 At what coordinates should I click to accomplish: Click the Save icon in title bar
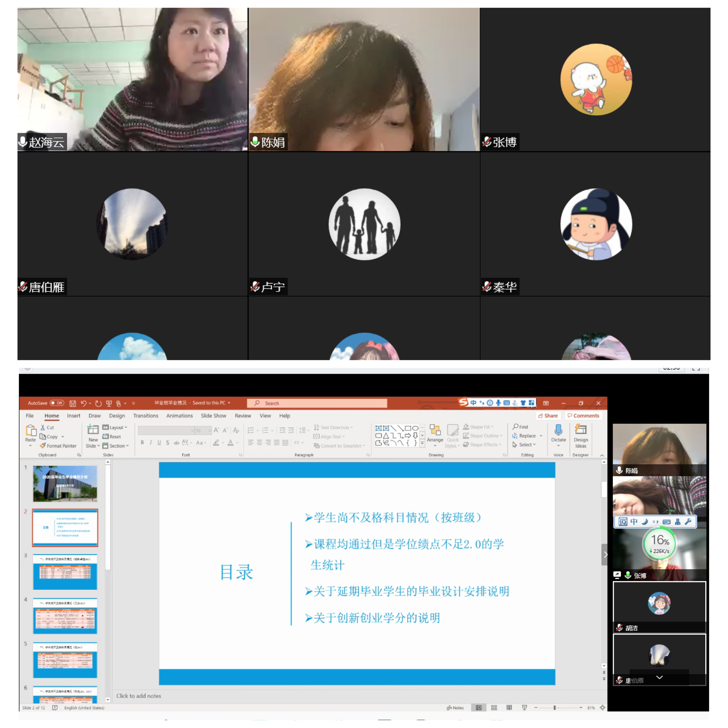pos(73,403)
